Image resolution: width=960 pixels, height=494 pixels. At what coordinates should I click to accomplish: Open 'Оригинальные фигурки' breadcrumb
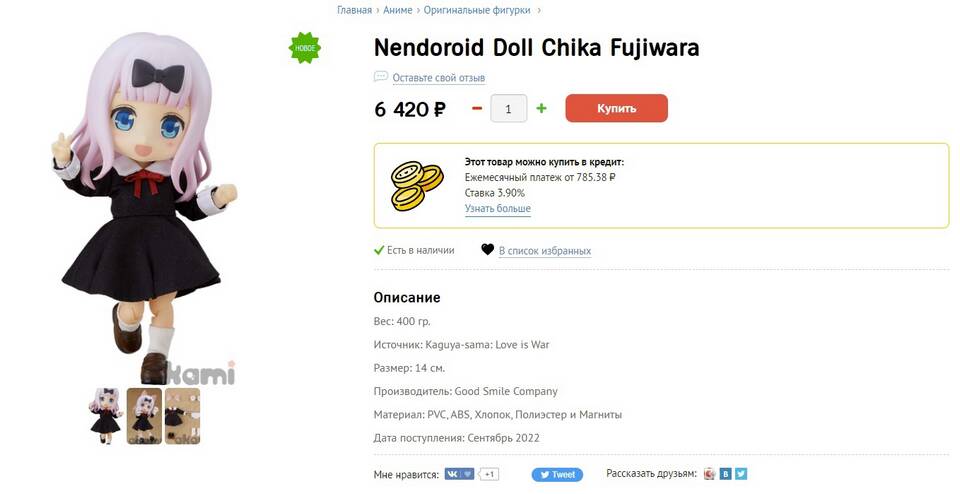(x=478, y=10)
